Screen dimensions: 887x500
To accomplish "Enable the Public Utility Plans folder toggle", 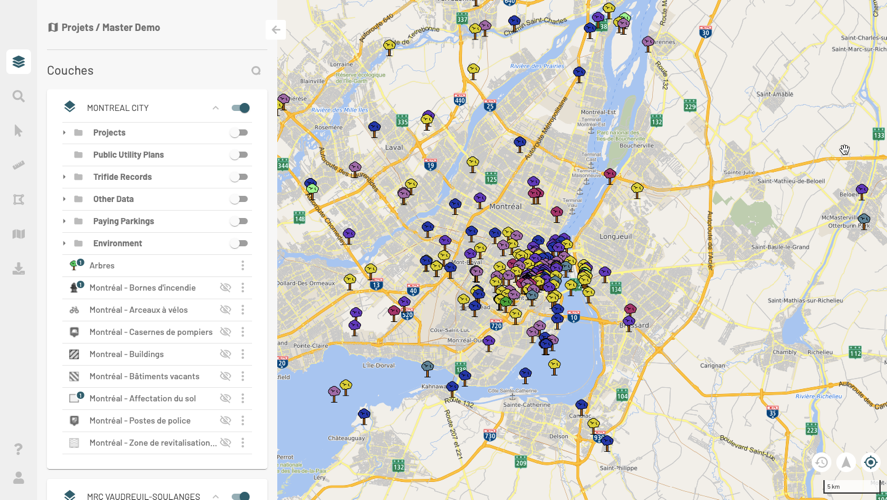I will (238, 155).
